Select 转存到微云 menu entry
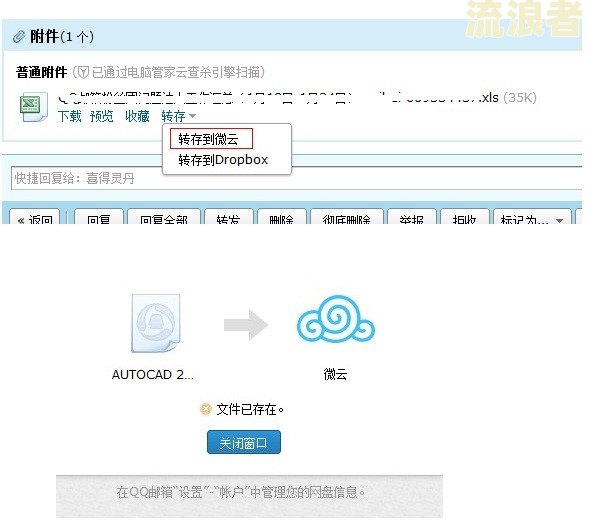The width and height of the screenshot is (589, 521). pyautogui.click(x=211, y=139)
